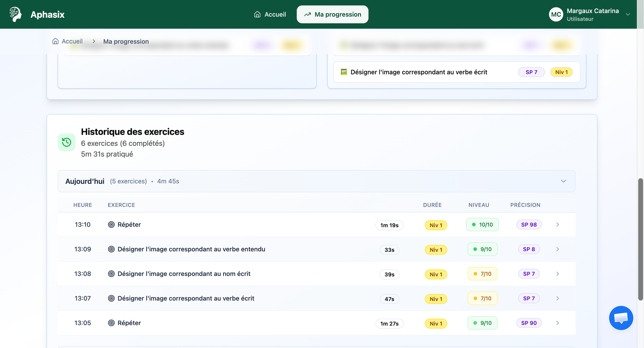Click the MC avatar circle

[556, 14]
